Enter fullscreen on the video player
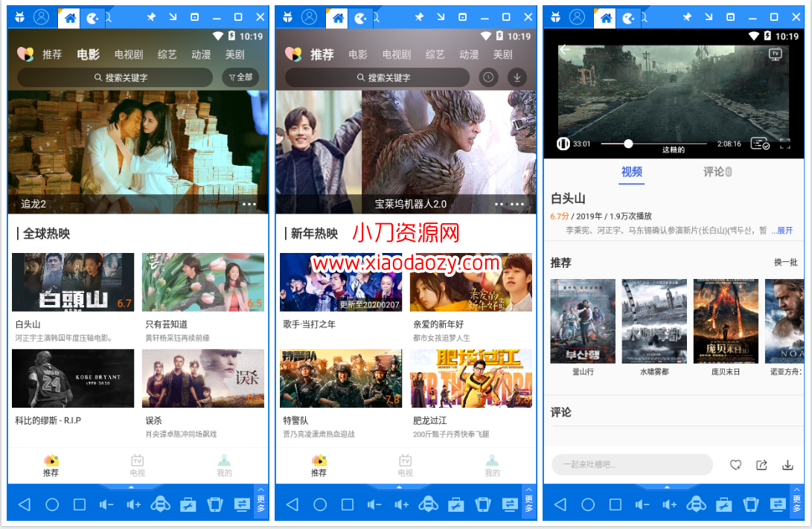The width and height of the screenshot is (812, 529). click(785, 144)
